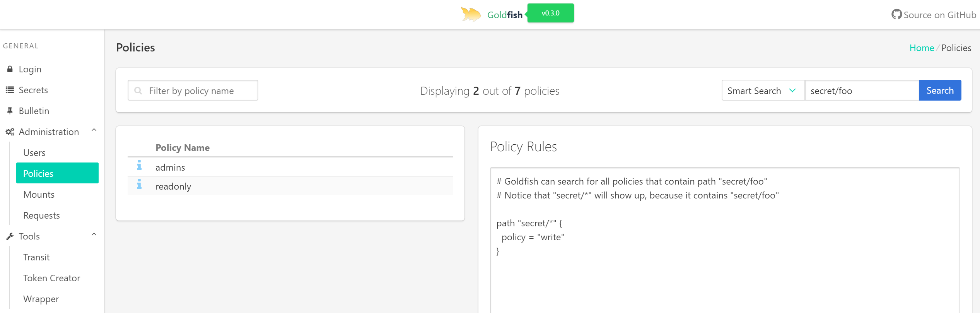This screenshot has width=980, height=313.
Task: Follow the Source on GitHub link
Action: [934, 15]
